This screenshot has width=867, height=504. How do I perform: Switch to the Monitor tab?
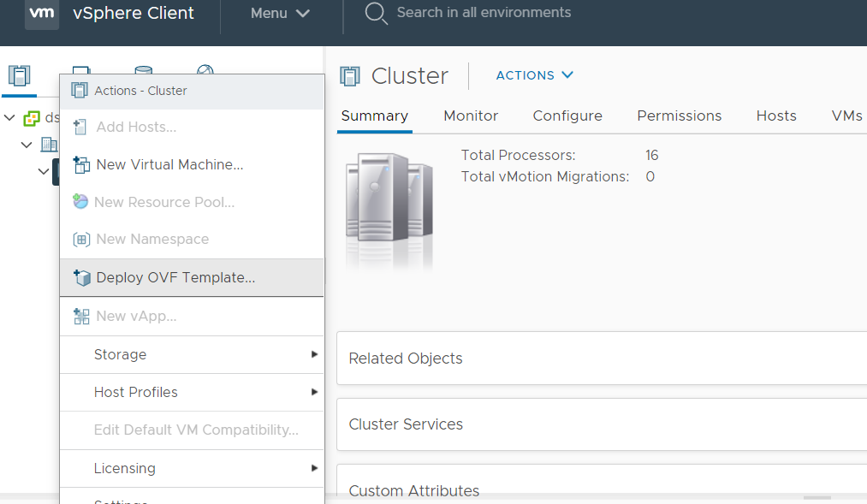(471, 116)
